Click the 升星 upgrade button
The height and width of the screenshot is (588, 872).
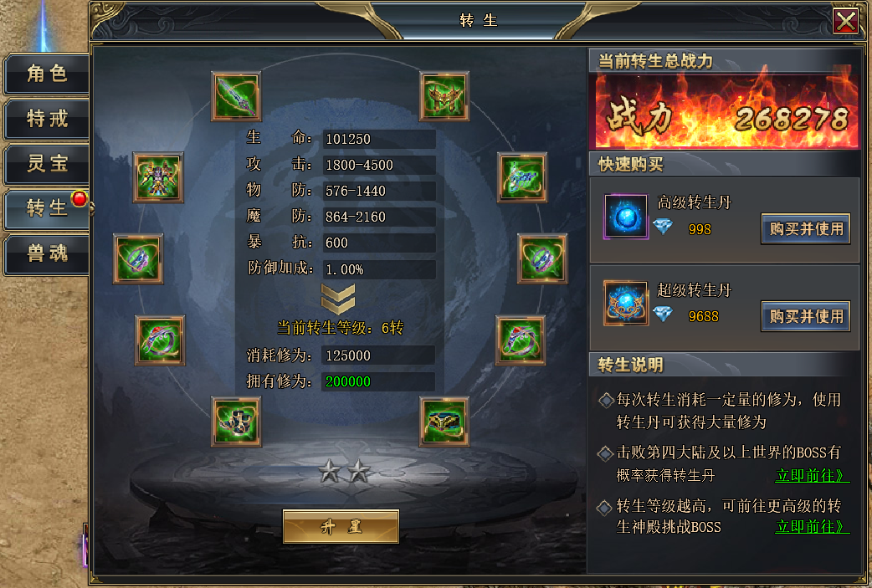(x=341, y=526)
